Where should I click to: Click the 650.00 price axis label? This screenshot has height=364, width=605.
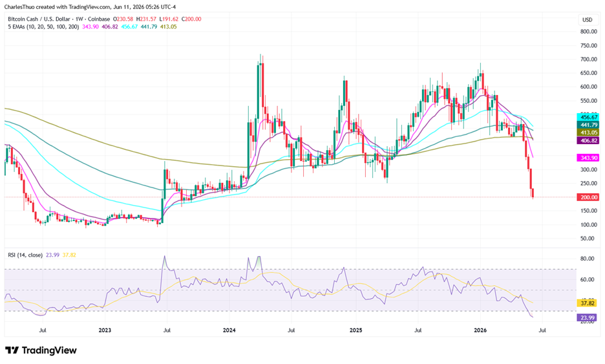tap(589, 73)
